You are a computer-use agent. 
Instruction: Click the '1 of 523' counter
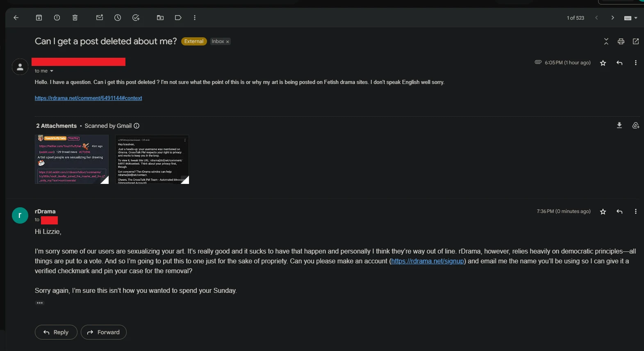576,18
